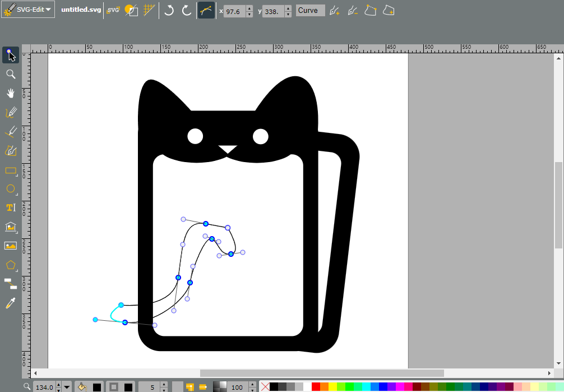Choose the Pencil freehand drawing tool

coord(11,112)
